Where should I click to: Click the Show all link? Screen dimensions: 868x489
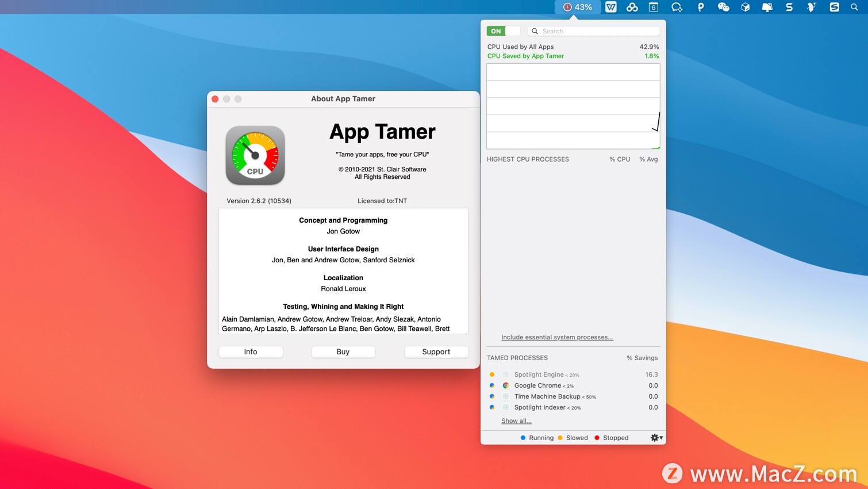pos(516,421)
